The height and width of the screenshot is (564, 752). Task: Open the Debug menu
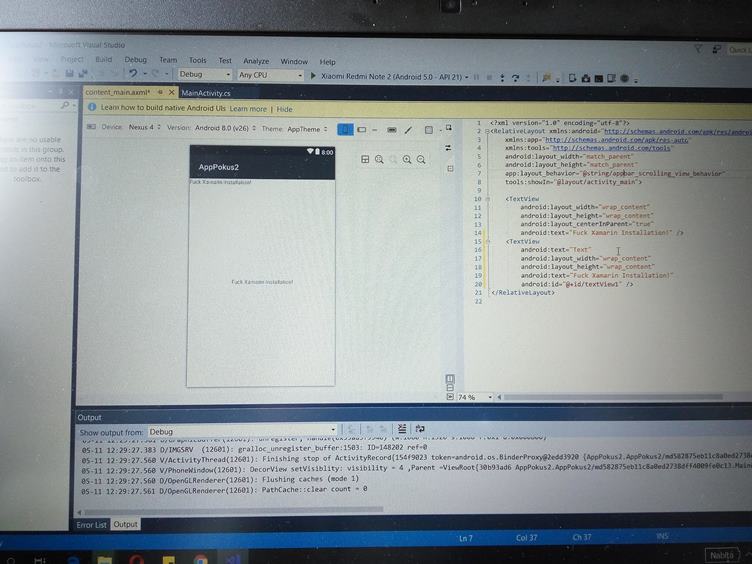coord(135,59)
